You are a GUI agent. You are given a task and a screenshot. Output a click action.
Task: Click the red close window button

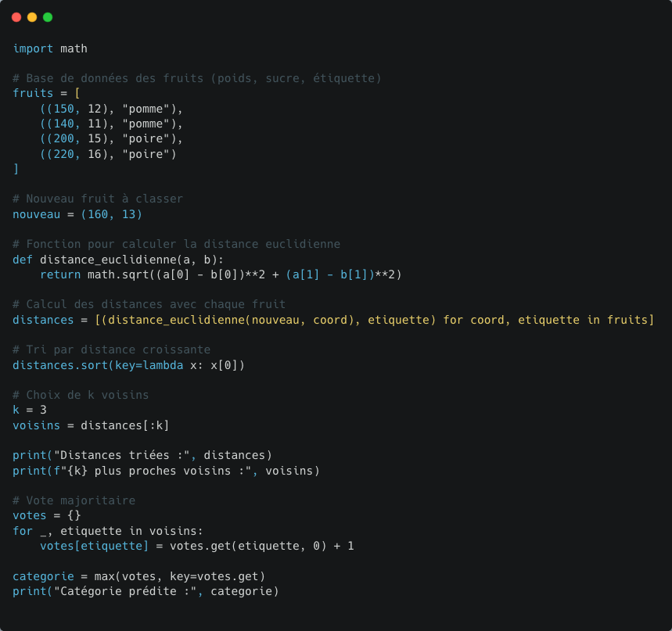[16, 17]
